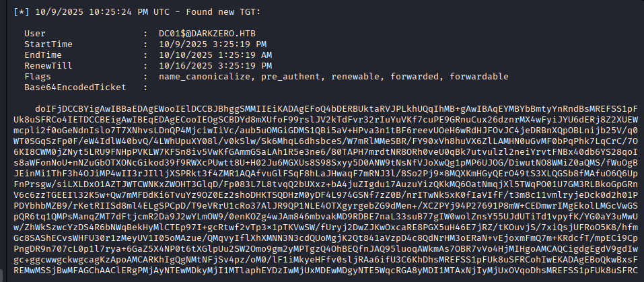Screen dimensions: 644x282
Task: Click the DC01$@DARKZERO.HTB username value
Action: pyautogui.click(x=204, y=33)
